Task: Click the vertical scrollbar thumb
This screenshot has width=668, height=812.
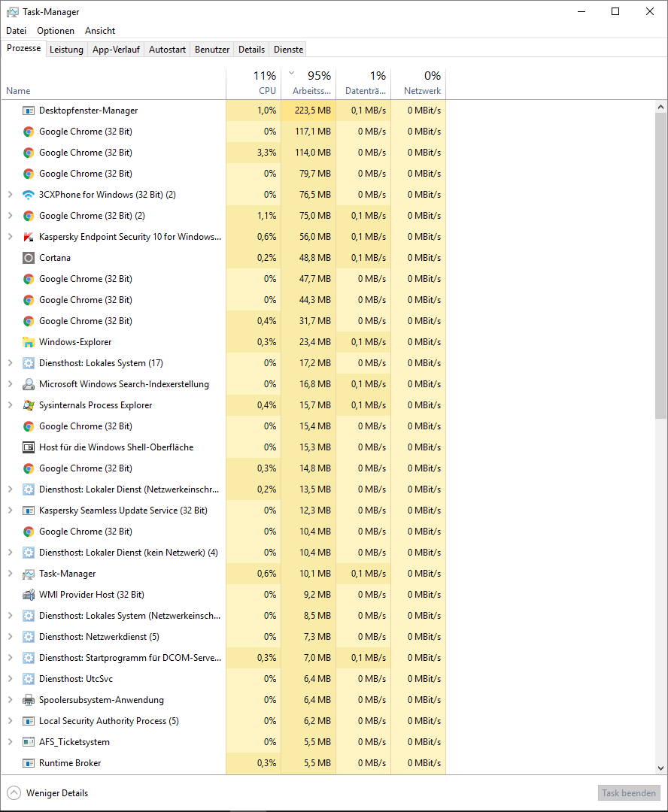Action: pos(660,265)
